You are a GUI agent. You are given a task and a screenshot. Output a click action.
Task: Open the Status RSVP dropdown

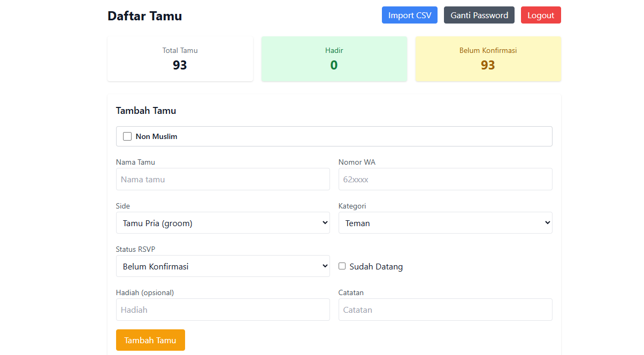click(x=223, y=266)
